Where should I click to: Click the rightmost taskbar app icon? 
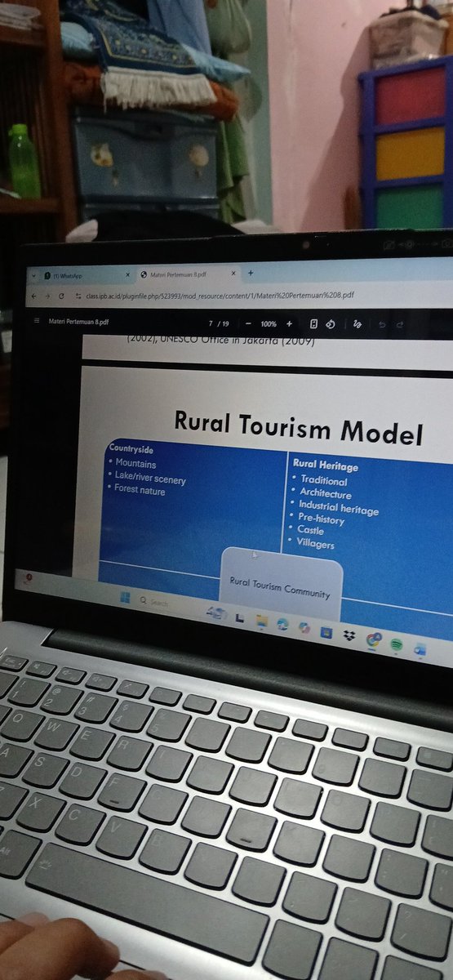pyautogui.click(x=420, y=649)
